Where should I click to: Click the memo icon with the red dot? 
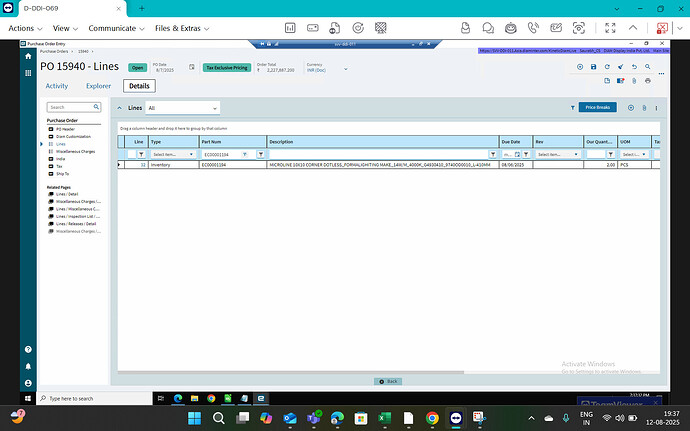coord(620,81)
